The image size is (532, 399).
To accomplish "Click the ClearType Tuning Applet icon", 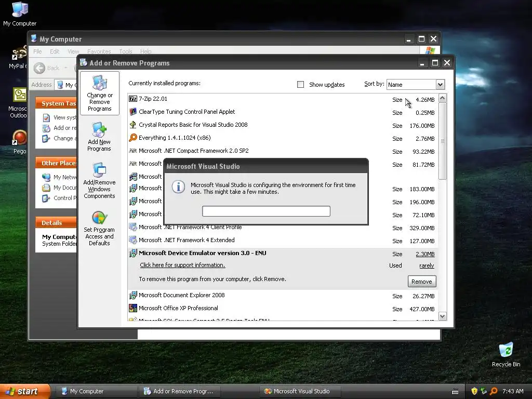I will [x=133, y=112].
